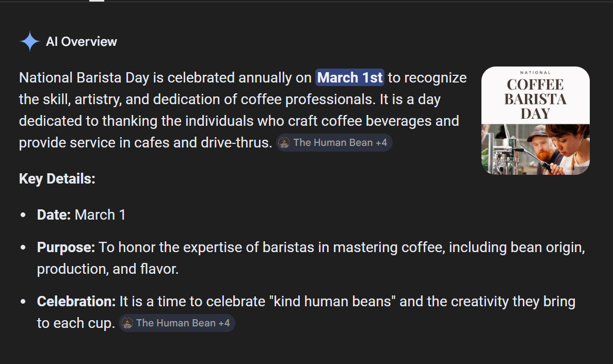The height and width of the screenshot is (364, 613).
Task: Expand the "+4" sources count in first chip
Action: (x=381, y=142)
